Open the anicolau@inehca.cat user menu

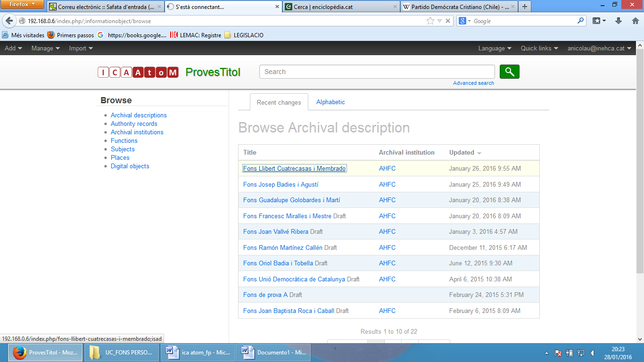point(599,48)
